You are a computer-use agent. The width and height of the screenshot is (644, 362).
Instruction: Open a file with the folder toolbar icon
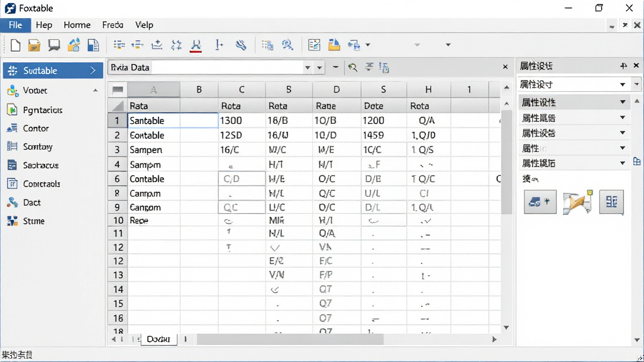[34, 45]
